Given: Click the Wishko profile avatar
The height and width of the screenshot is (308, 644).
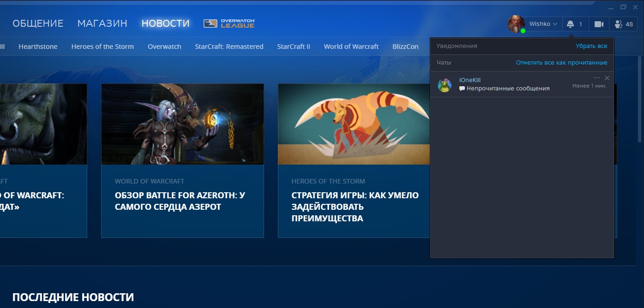Looking at the screenshot, I should pos(516,24).
